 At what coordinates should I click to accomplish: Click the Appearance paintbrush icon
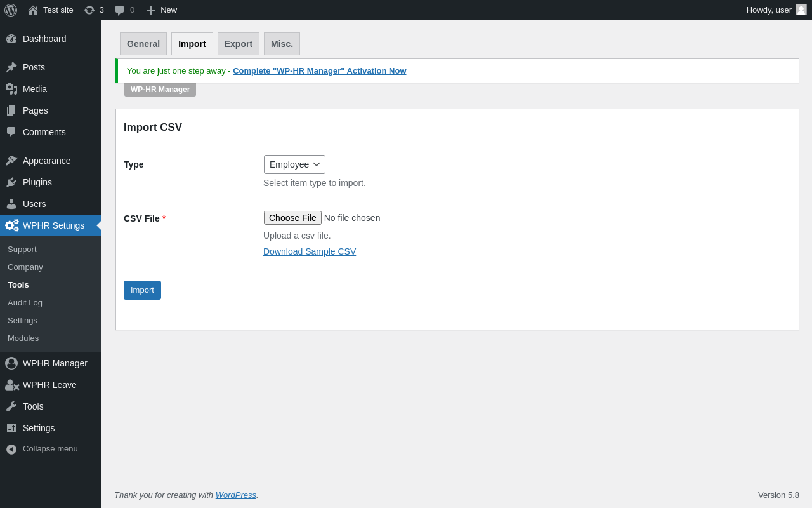(x=11, y=161)
